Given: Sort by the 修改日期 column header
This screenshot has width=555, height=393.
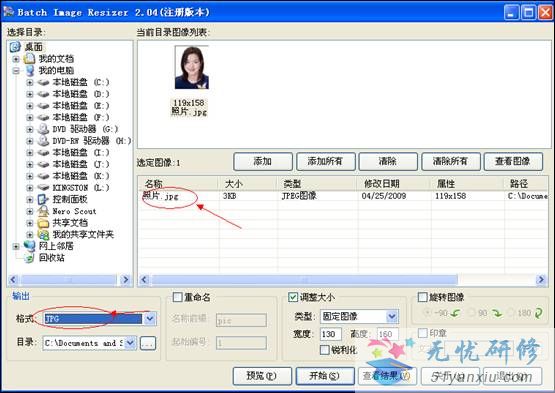Looking at the screenshot, I should (394, 183).
